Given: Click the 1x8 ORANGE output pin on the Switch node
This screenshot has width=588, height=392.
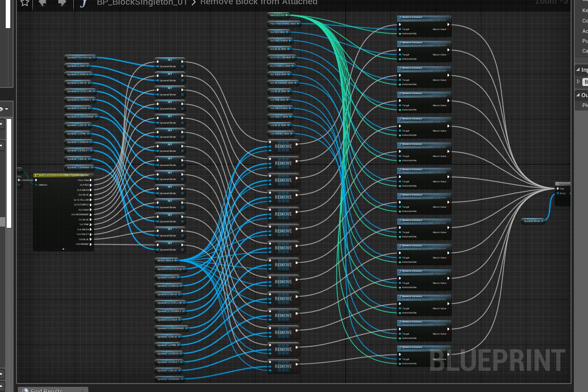Looking at the screenshot, I should click(91, 244).
